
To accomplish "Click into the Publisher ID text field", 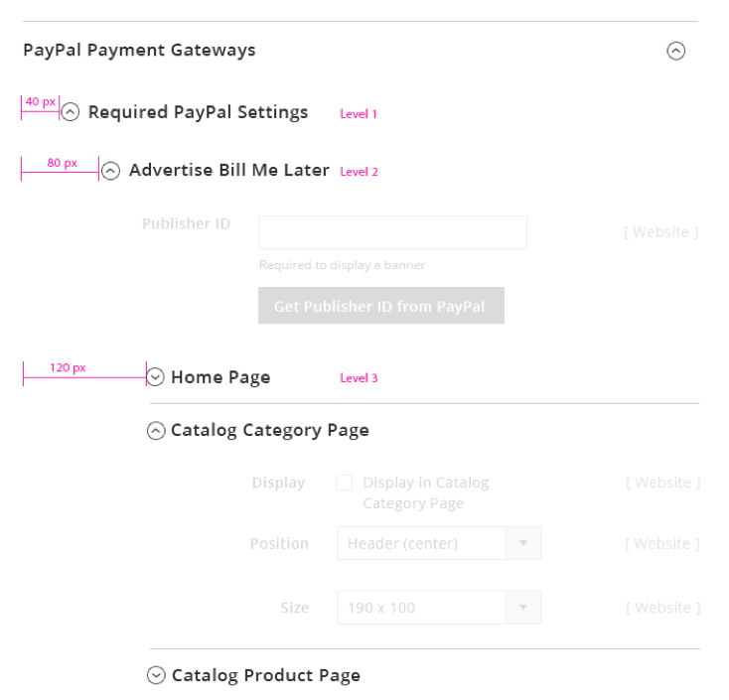I will pos(392,232).
